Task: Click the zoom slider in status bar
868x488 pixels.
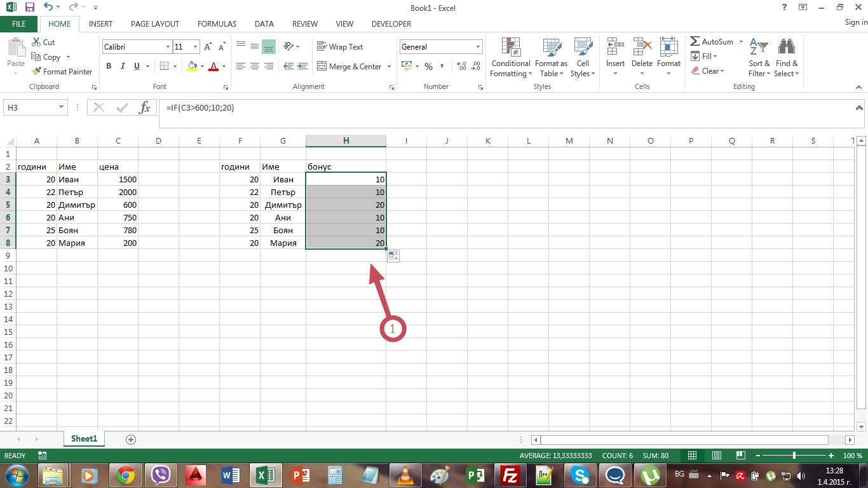Action: tap(794, 456)
